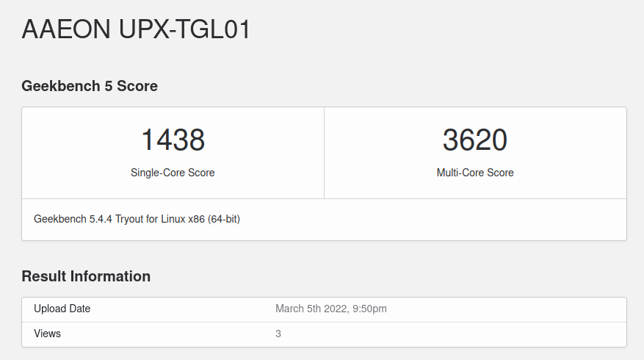Select the Geekbench 5 Score heading
Image resolution: width=644 pixels, height=360 pixels.
[x=90, y=86]
